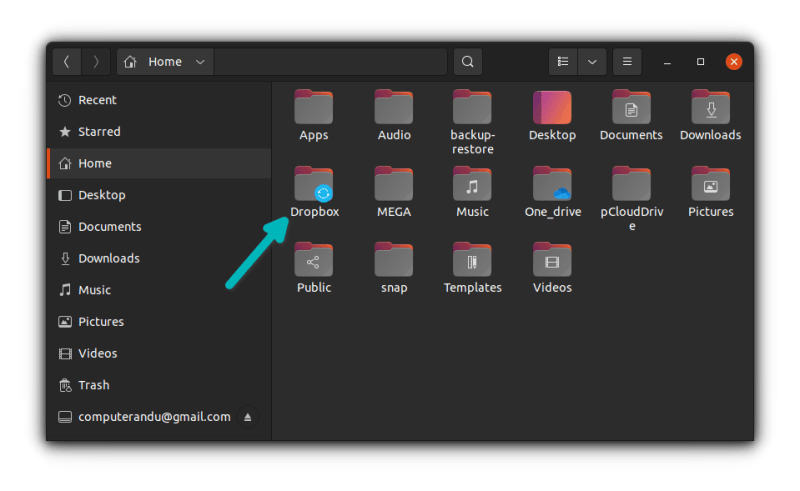Open the hamburger main menu

coord(627,62)
